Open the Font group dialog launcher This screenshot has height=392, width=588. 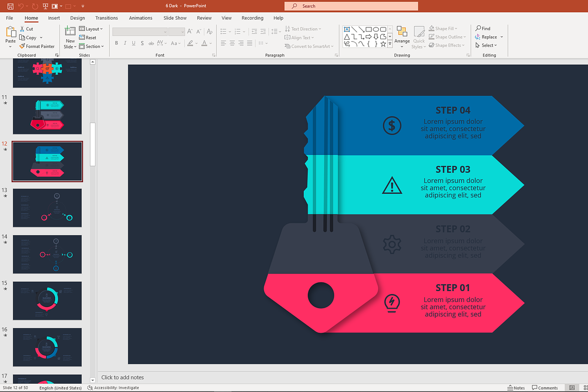[214, 55]
